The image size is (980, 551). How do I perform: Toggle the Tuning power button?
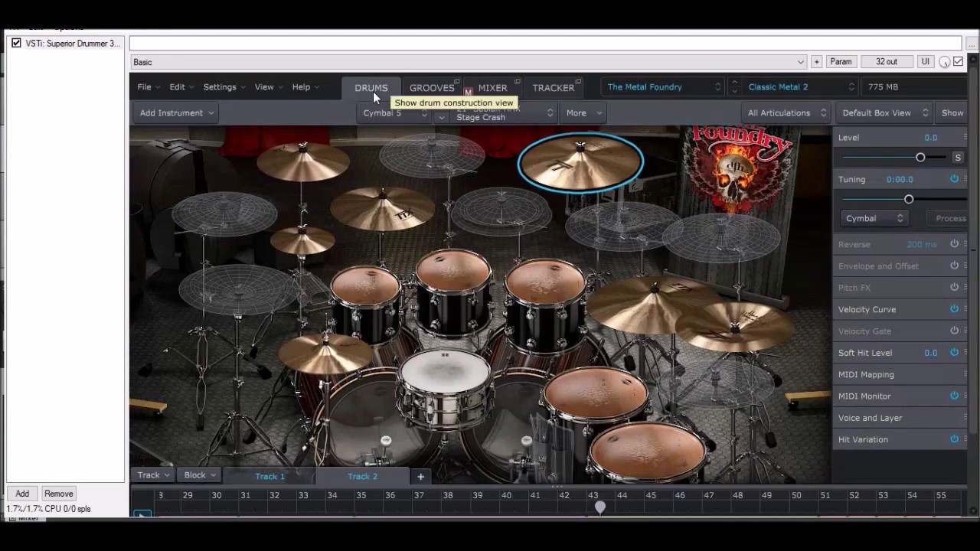(x=954, y=179)
